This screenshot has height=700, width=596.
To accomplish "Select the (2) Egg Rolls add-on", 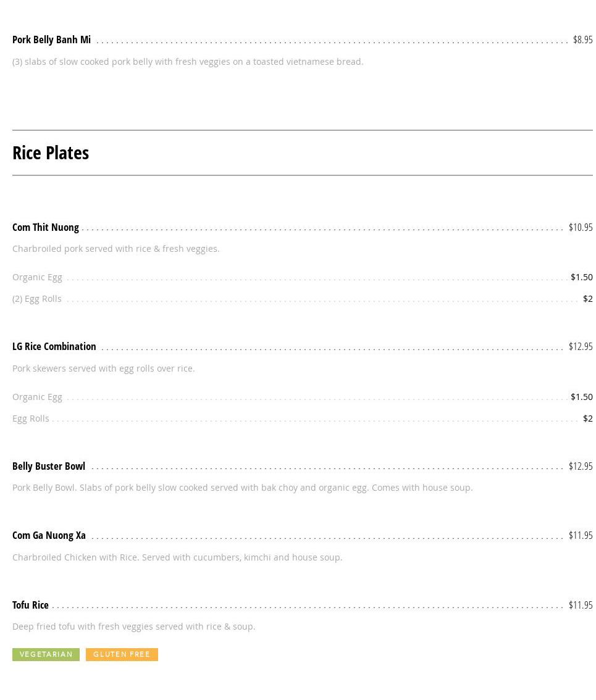I will [36, 299].
